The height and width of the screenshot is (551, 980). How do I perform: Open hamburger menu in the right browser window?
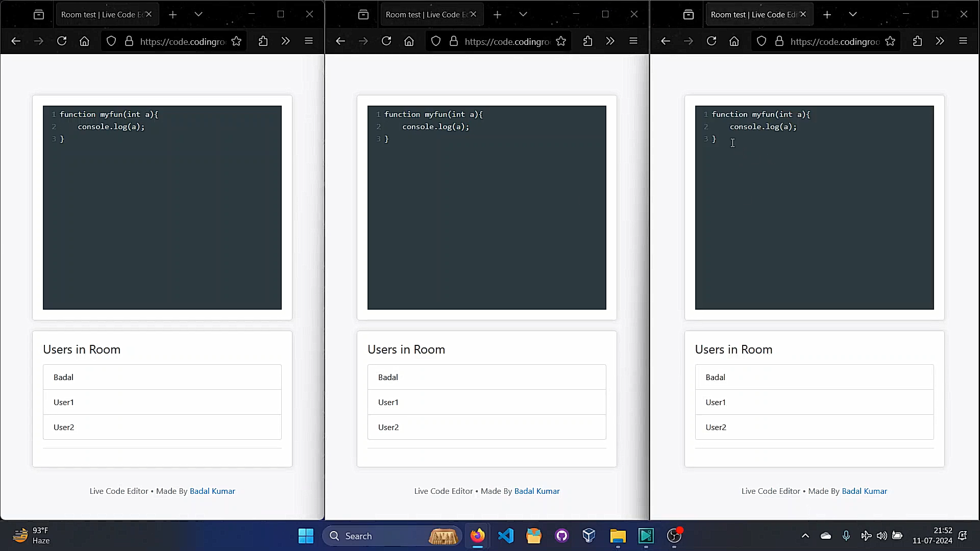pos(963,41)
